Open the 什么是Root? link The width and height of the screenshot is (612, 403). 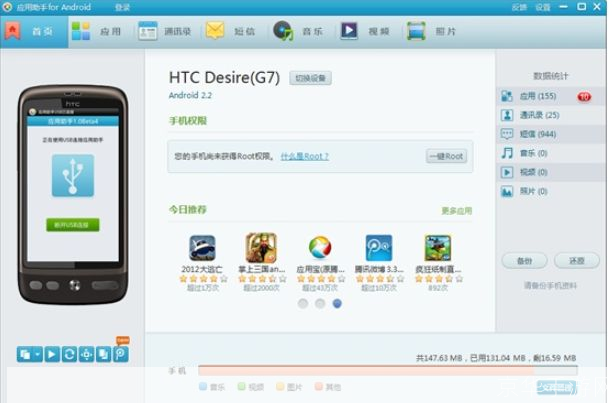(304, 156)
